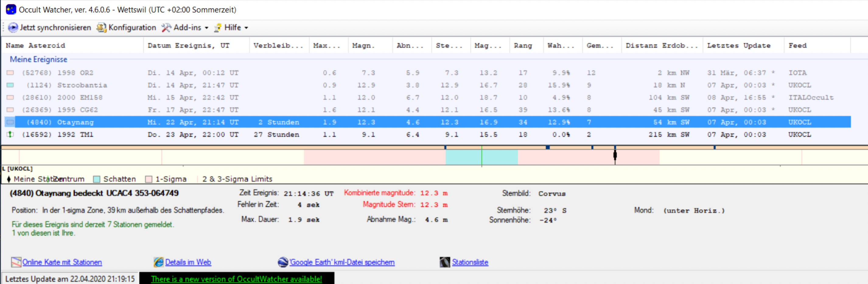Toggle the teal flag for (1124) Stroobantia

(10, 85)
